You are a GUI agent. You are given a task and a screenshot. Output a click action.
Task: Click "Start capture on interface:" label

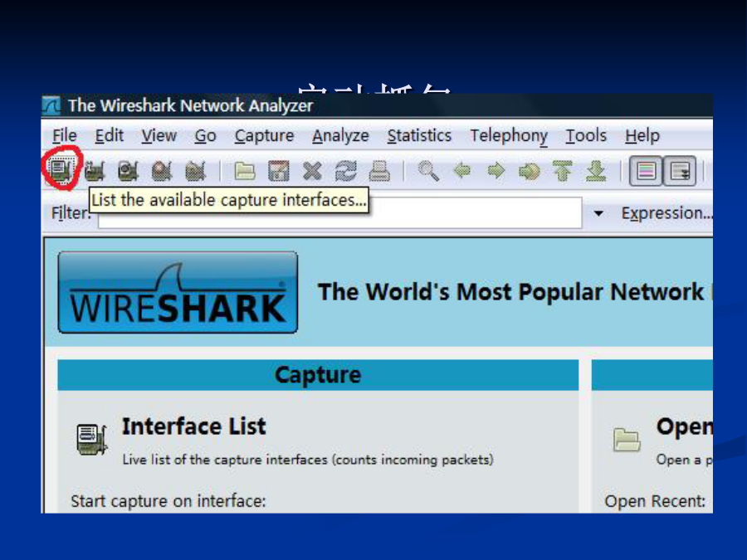168,501
